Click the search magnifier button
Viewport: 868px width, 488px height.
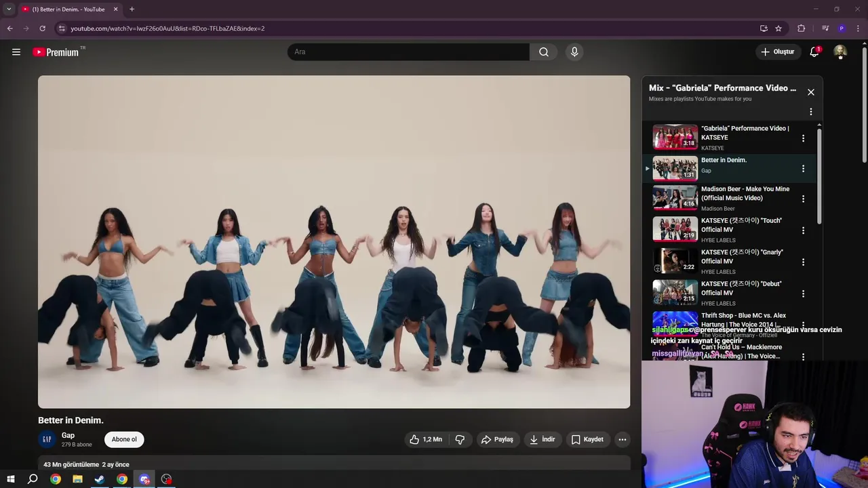(x=544, y=52)
